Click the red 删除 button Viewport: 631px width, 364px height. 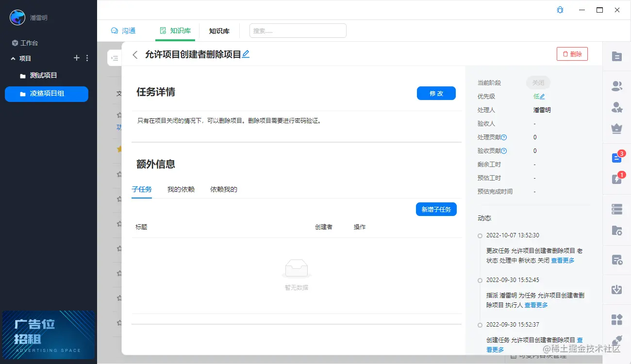(572, 54)
